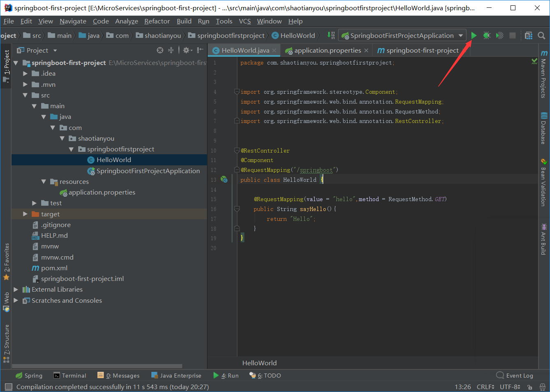Image resolution: width=550 pixels, height=392 pixels.
Task: Click the inspector icon in the status bar corner
Action: pyautogui.click(x=542, y=387)
